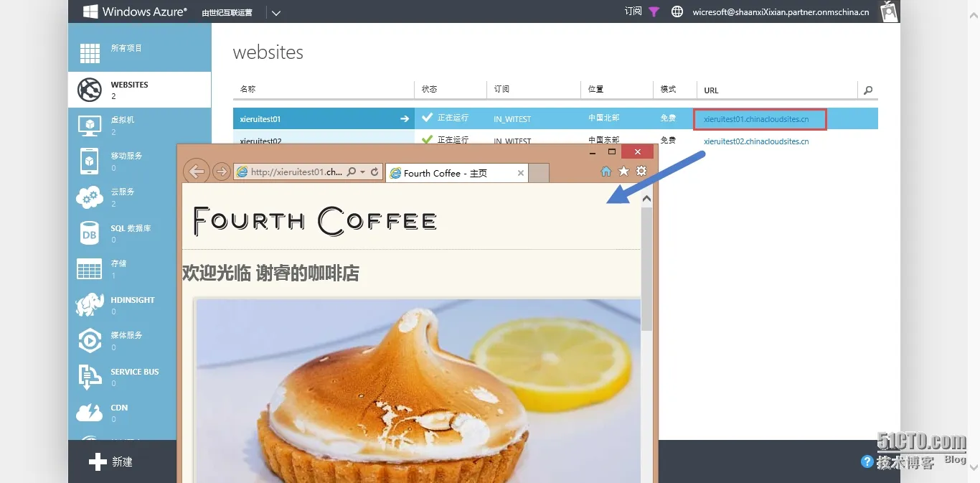
Task: Open HDINSIGHT elephant icon
Action: pos(90,304)
